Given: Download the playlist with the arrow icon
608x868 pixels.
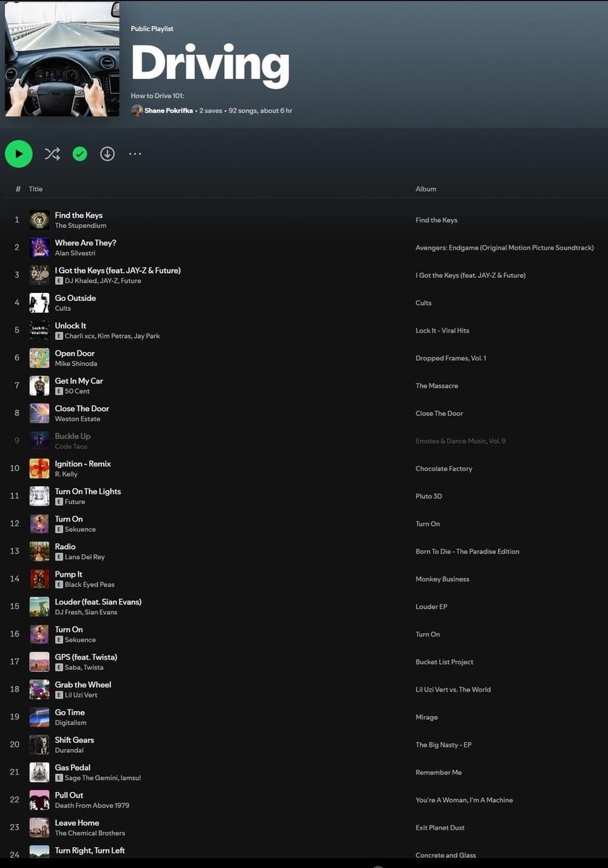Looking at the screenshot, I should click(x=108, y=153).
